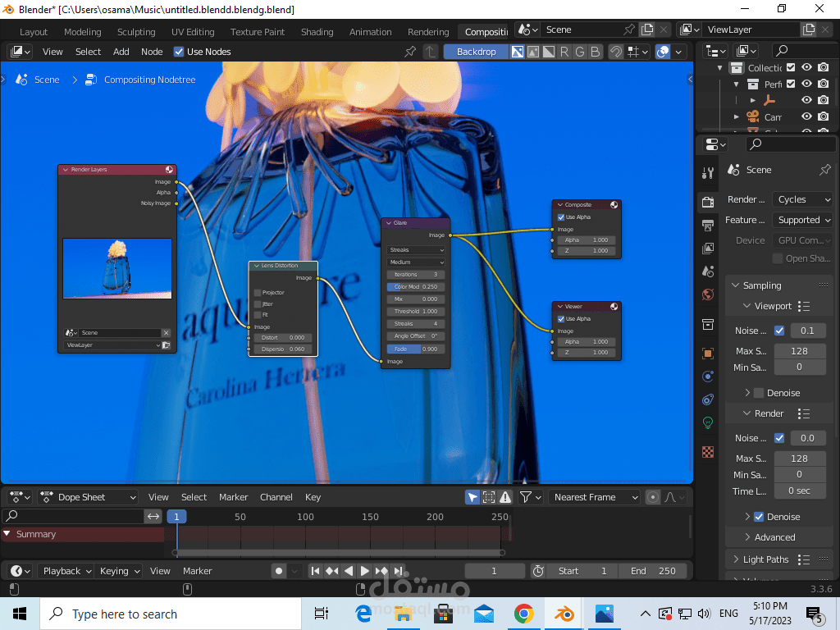This screenshot has width=840, height=630.
Task: Toggle the Backdrop button
Action: click(476, 52)
